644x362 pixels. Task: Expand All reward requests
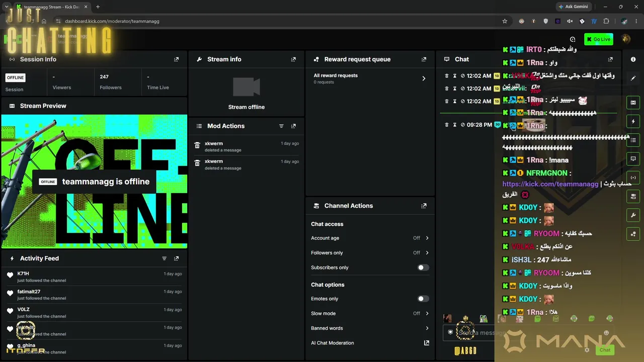(x=370, y=78)
